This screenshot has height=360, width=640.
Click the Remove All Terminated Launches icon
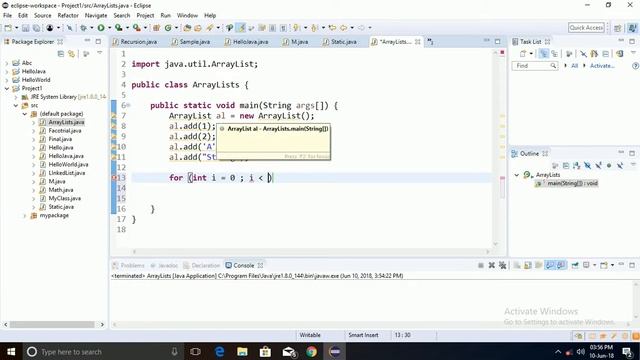(502, 265)
